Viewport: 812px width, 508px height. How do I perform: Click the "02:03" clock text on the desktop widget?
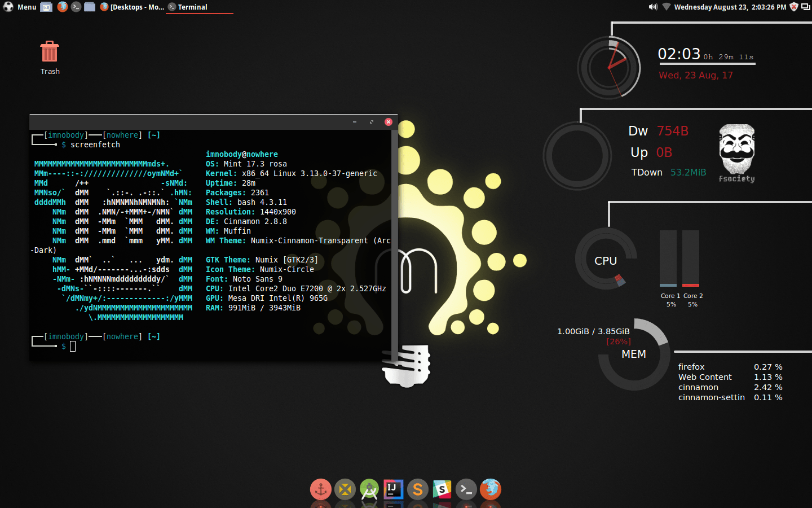click(x=679, y=54)
